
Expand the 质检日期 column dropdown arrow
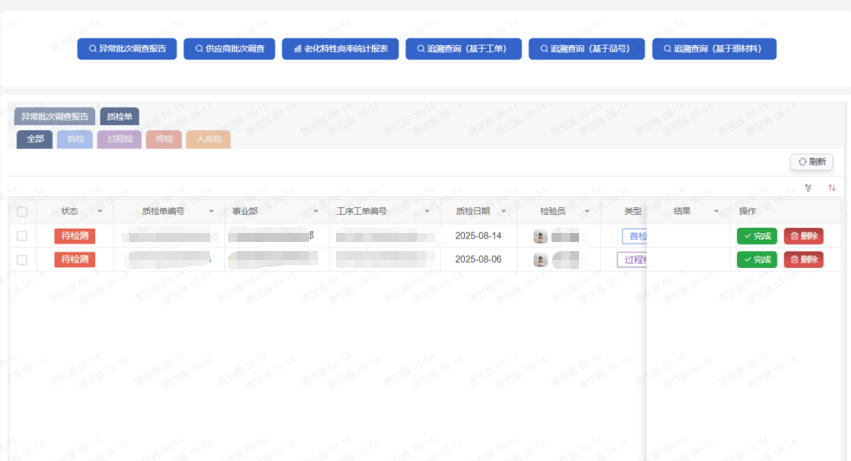(x=503, y=212)
